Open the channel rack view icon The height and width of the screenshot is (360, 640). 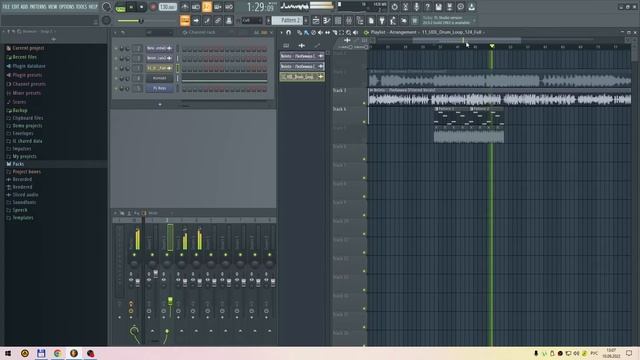coord(338,20)
